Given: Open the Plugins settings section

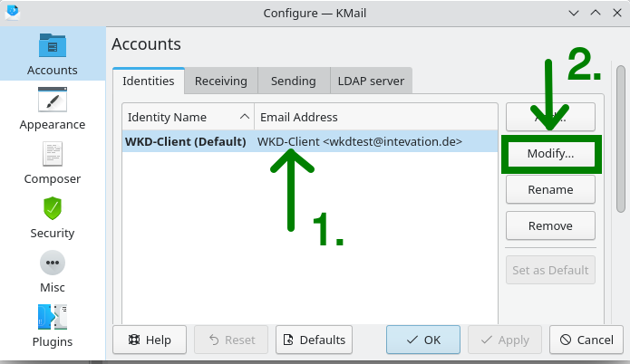Looking at the screenshot, I should (x=53, y=325).
